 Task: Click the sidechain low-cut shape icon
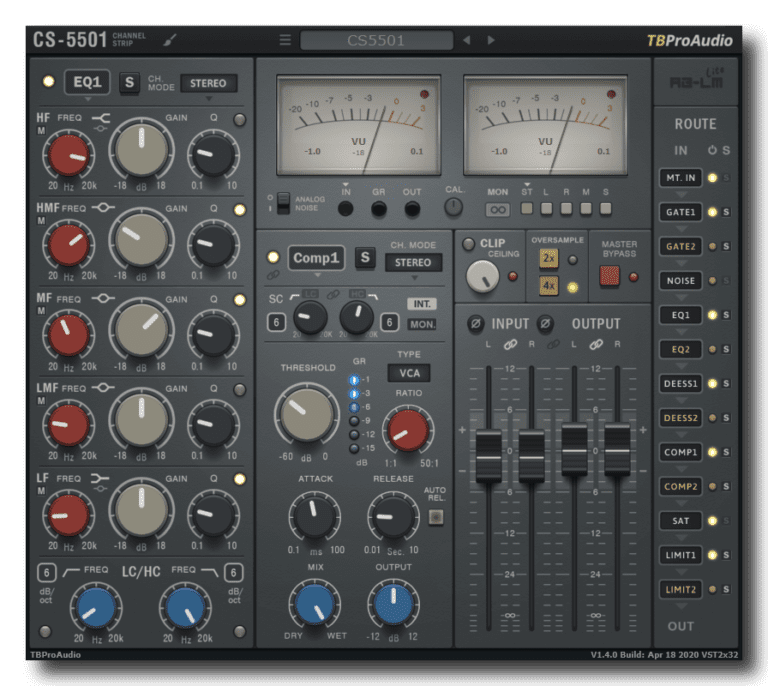294,296
